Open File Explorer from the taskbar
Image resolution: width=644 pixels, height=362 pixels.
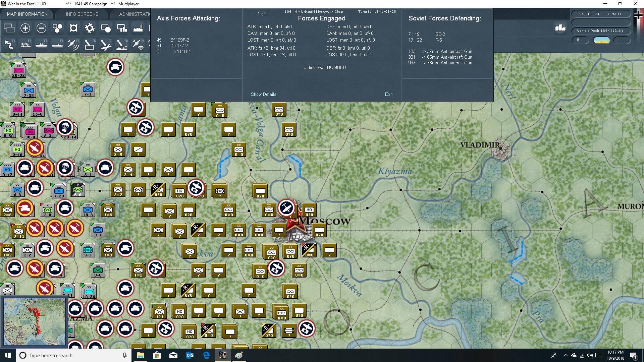pos(140,355)
